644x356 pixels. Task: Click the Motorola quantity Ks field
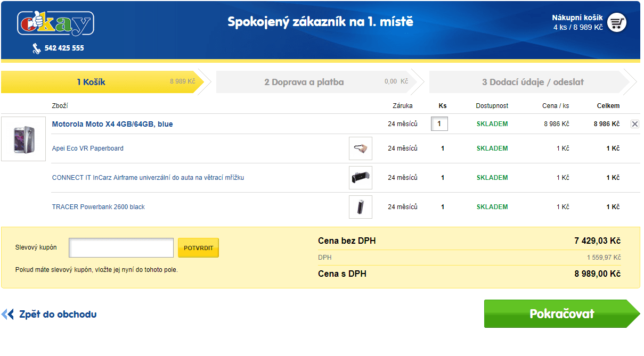(439, 124)
